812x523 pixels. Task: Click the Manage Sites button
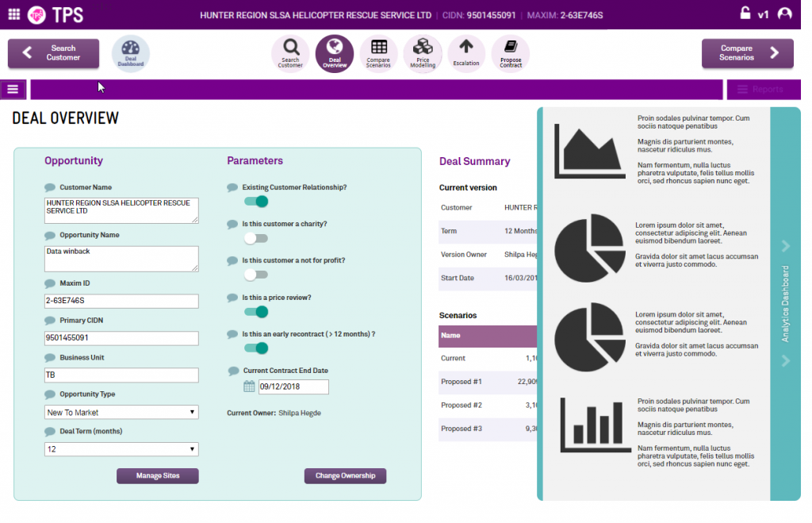[157, 476]
